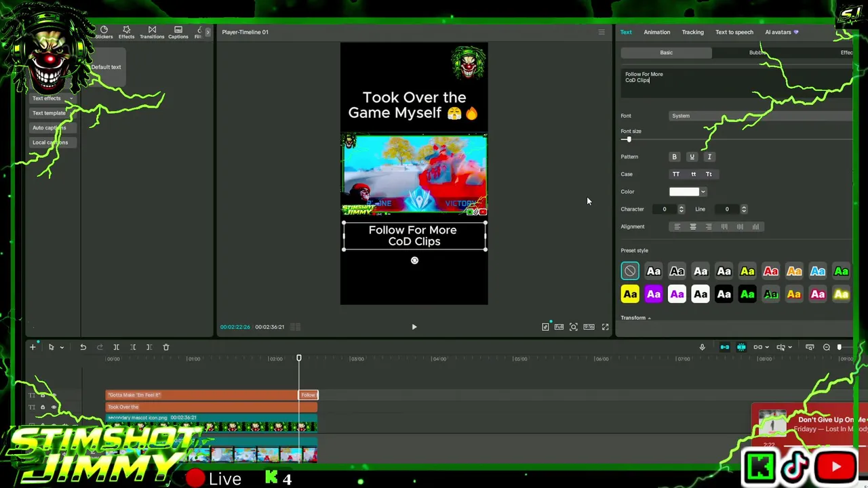Select the no preset style option
868x488 pixels.
(x=630, y=271)
